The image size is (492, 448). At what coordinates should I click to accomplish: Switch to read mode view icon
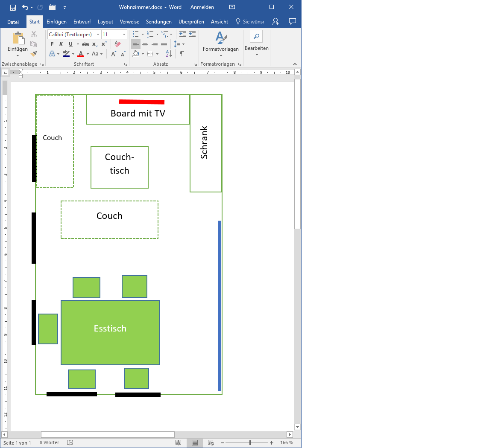click(x=179, y=443)
